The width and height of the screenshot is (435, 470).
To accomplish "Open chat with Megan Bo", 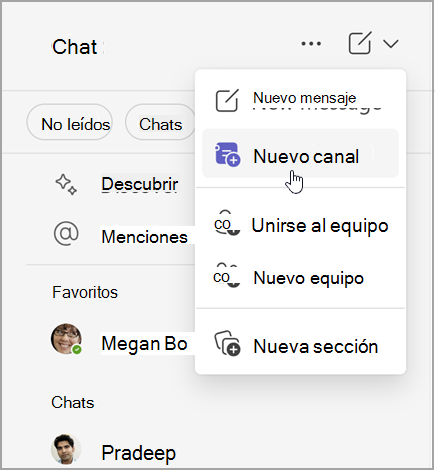I will 144,343.
